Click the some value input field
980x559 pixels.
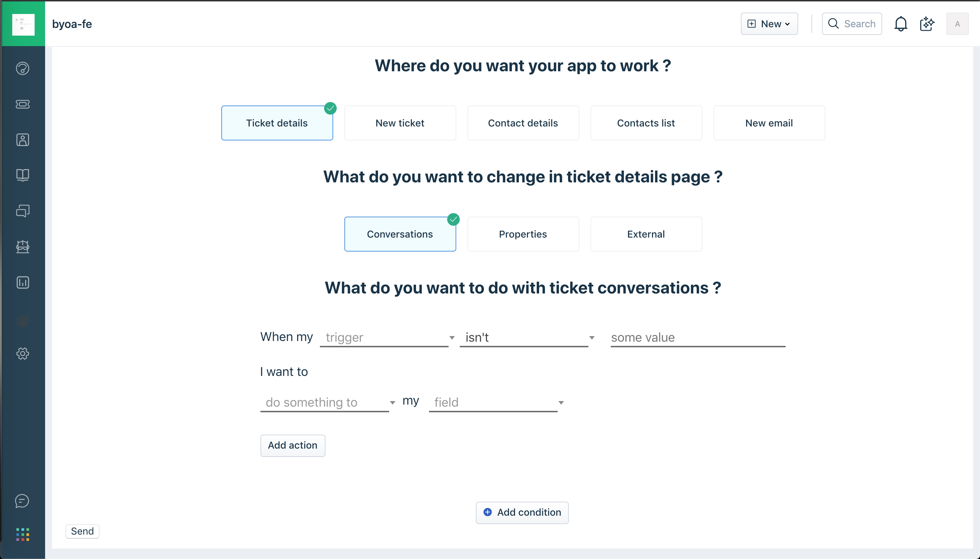pos(698,337)
